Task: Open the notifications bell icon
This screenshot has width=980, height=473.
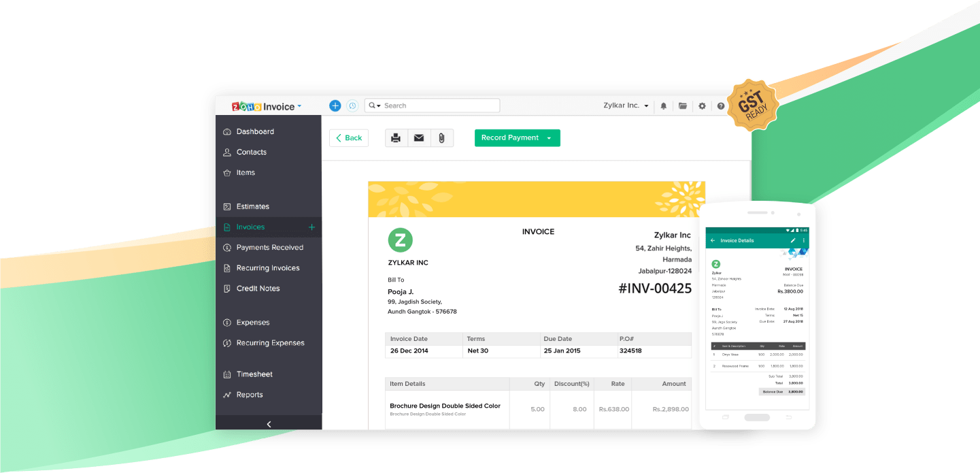Action: (664, 106)
